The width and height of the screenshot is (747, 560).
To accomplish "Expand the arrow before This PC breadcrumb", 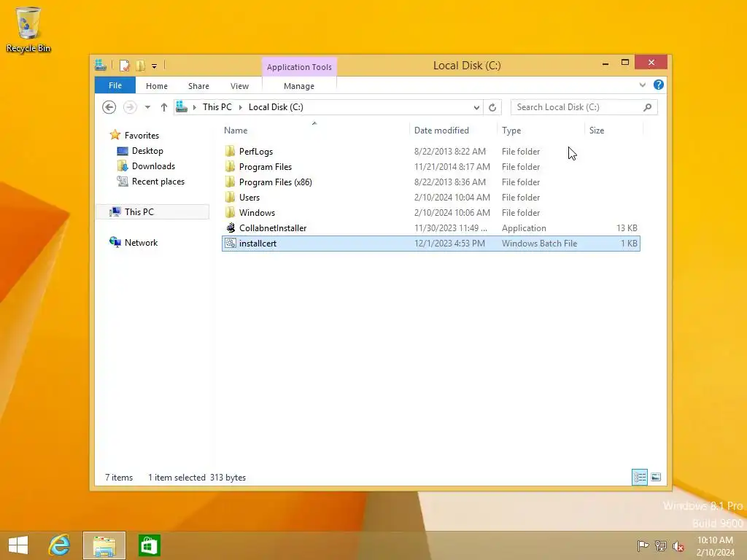I will (x=194, y=108).
